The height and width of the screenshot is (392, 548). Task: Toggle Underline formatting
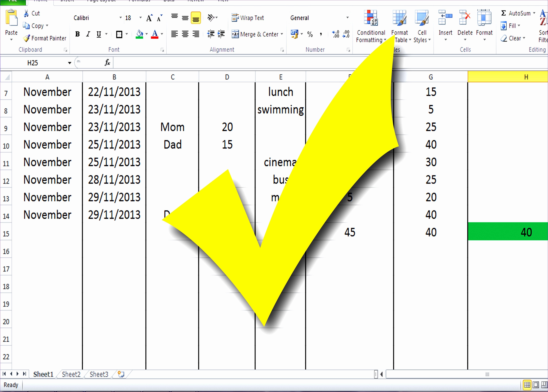coord(99,34)
